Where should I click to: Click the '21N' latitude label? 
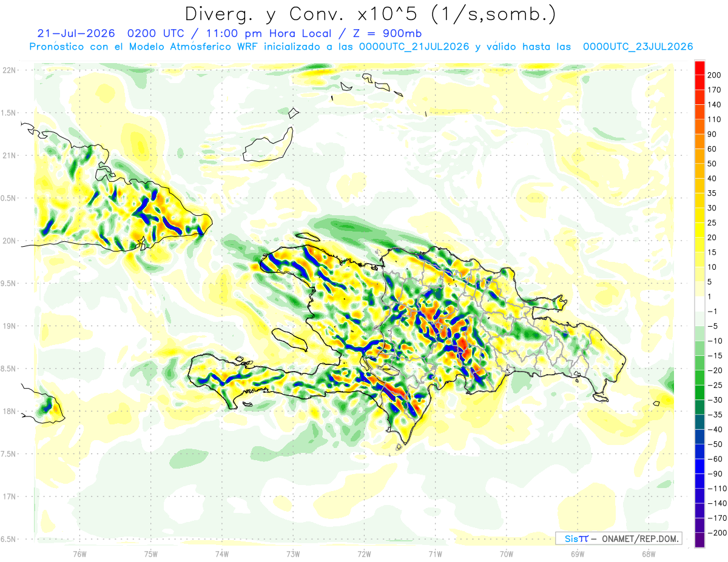(9, 155)
